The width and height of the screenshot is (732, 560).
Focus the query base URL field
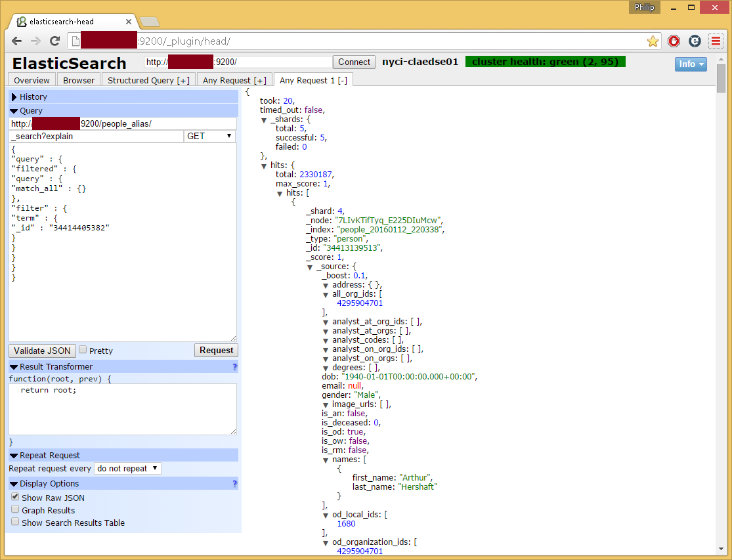(x=123, y=123)
